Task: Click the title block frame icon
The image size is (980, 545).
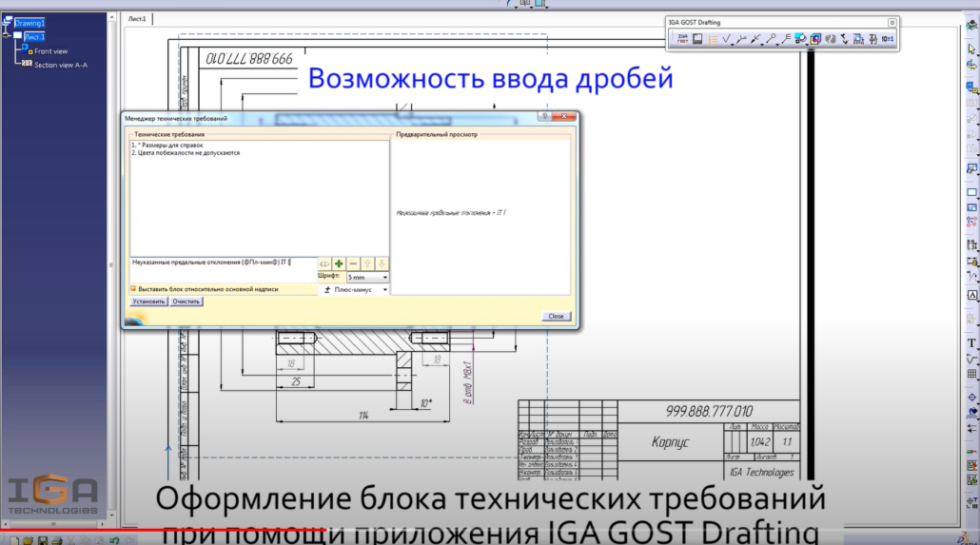Action: (697, 39)
